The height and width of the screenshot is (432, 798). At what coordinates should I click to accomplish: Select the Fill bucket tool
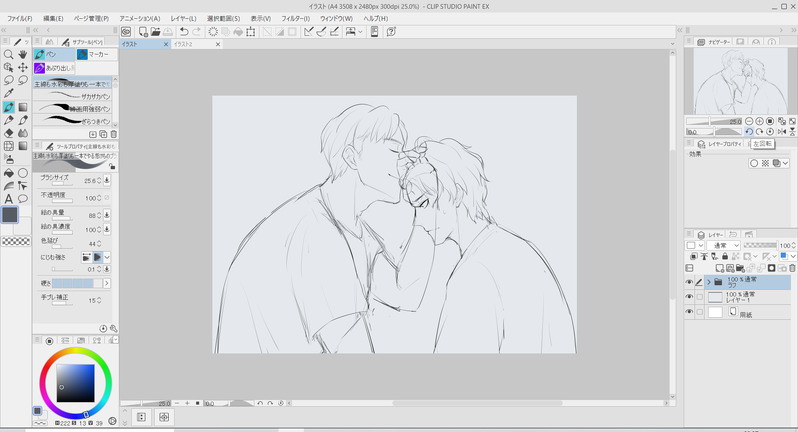click(9, 173)
